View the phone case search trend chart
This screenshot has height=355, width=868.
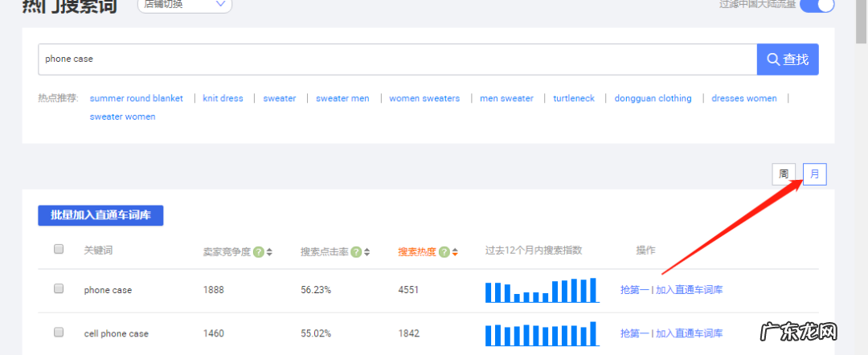click(x=541, y=290)
